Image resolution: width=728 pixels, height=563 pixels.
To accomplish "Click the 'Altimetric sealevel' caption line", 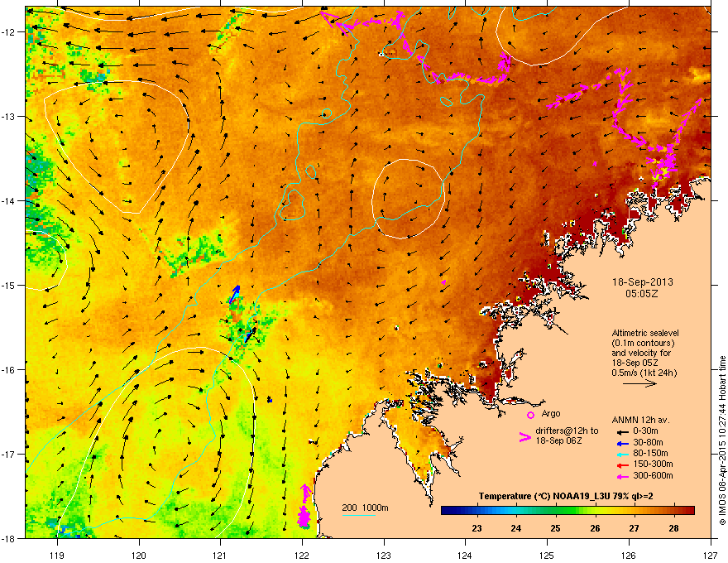I will [645, 333].
